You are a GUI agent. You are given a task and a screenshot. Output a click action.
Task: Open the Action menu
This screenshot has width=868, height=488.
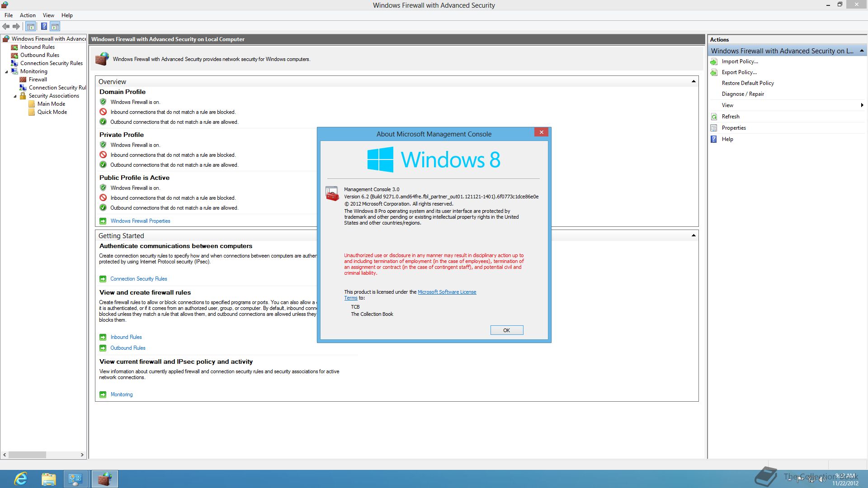pos(28,15)
